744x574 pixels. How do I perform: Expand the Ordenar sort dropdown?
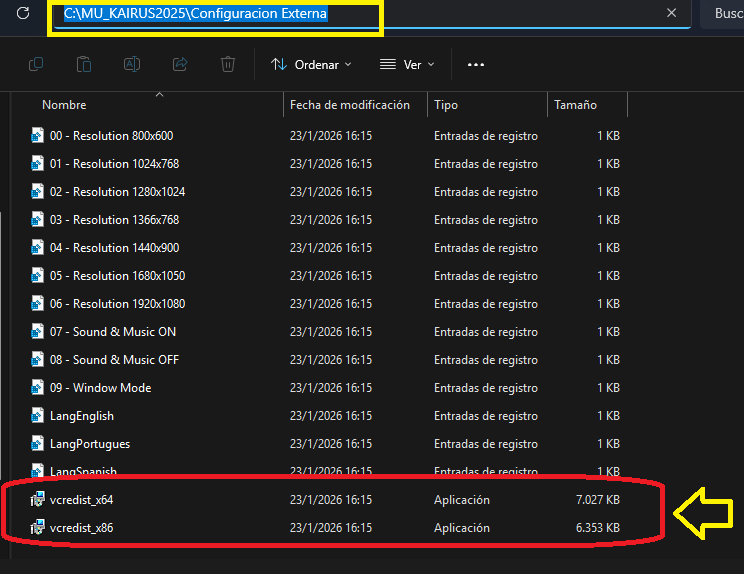point(311,64)
